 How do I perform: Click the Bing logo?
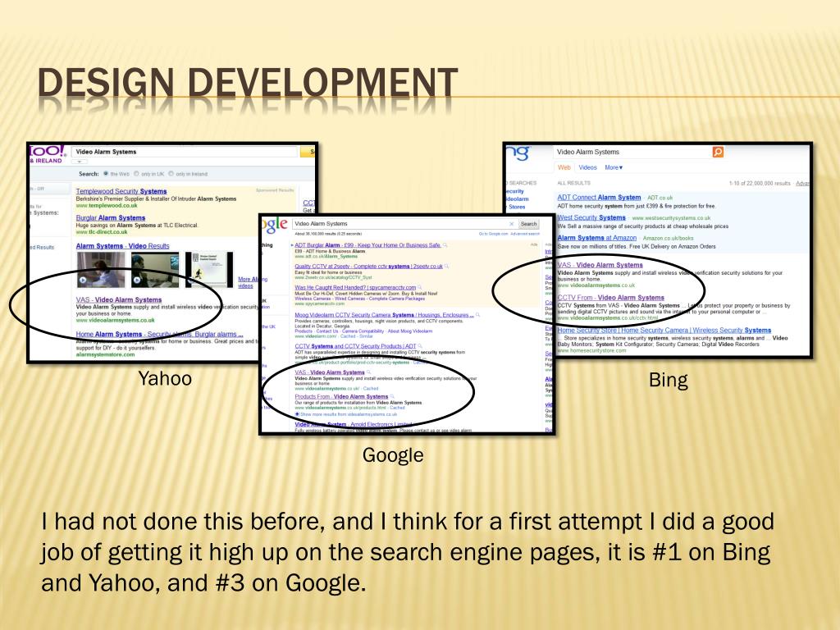pos(518,153)
